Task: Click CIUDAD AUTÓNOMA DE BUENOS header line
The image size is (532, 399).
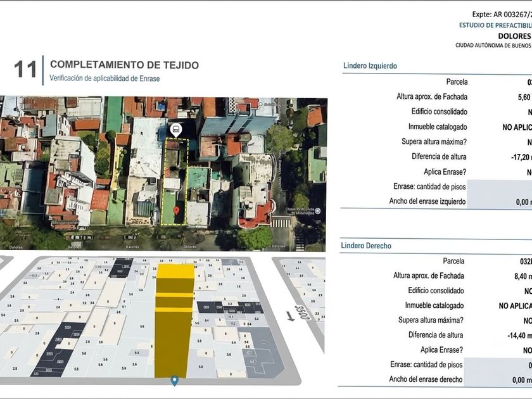Action: point(493,45)
